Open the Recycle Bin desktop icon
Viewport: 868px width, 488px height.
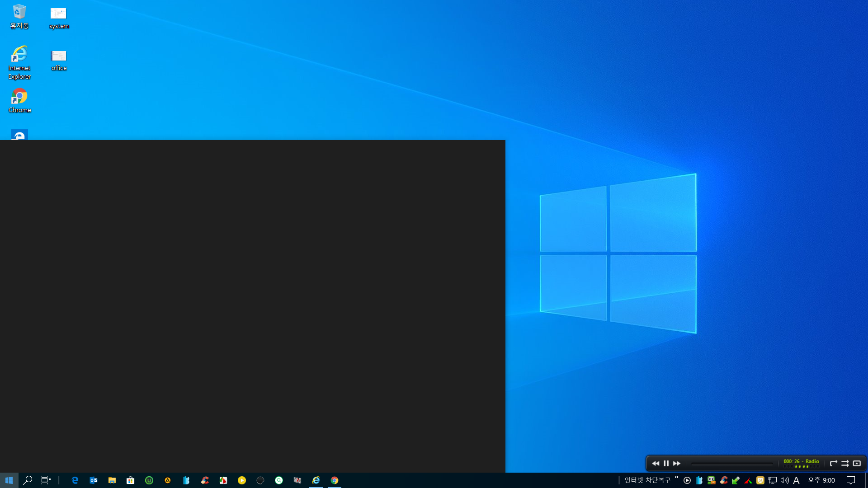point(19,17)
